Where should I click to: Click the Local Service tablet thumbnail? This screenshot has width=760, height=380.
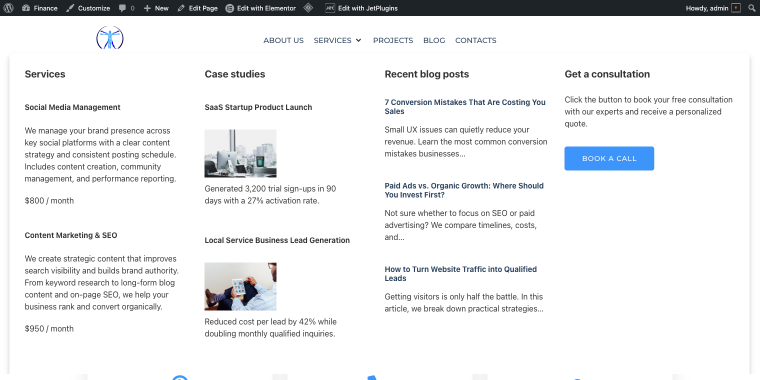pos(240,286)
